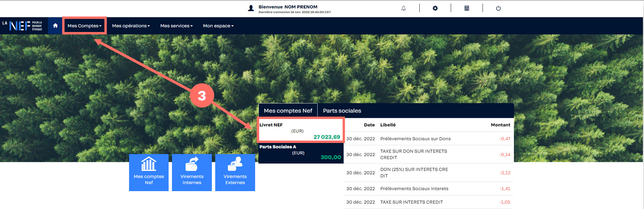Expand the Mes services dropdown menu
The image size is (644, 209).
176,26
